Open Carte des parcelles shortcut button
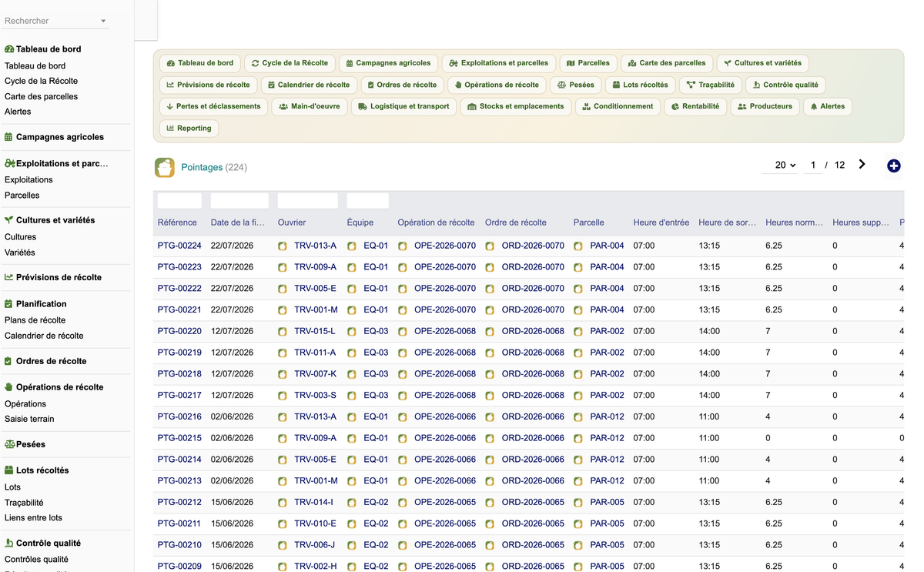Screen dimensions: 924x572 [x=667, y=63]
